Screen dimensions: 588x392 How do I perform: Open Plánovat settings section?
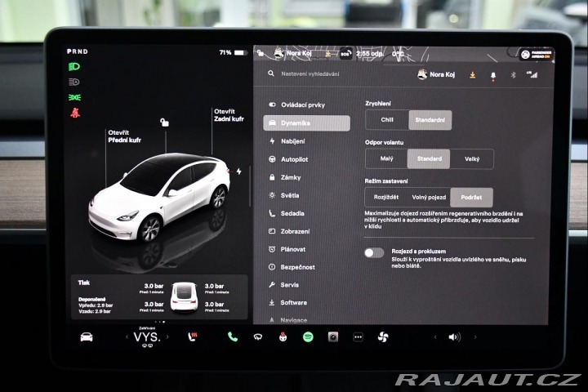307,249
